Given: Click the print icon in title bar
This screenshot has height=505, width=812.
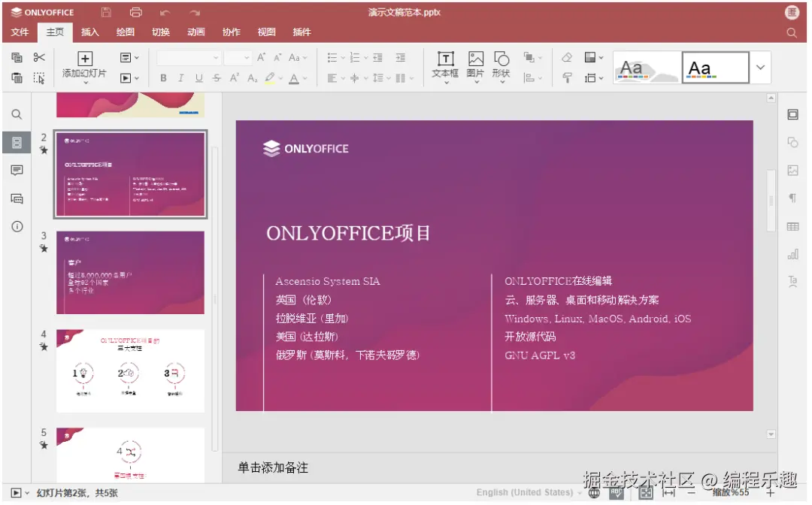Looking at the screenshot, I should (x=135, y=13).
